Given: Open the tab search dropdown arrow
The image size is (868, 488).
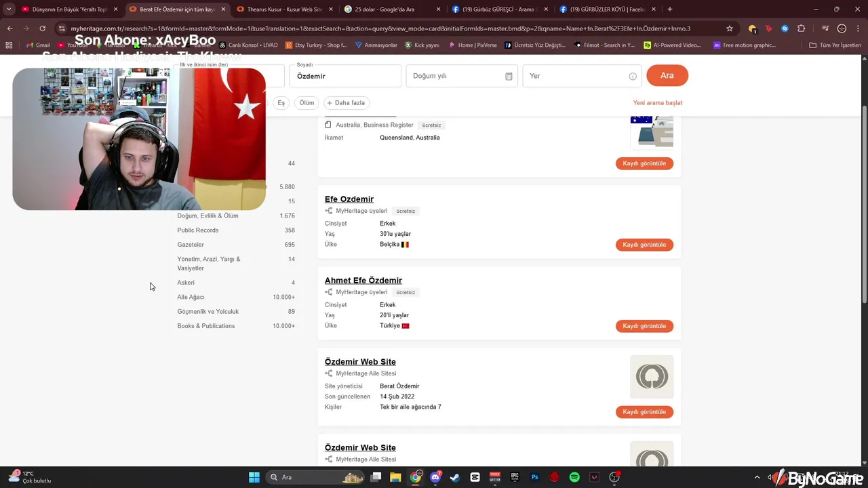Looking at the screenshot, I should point(9,9).
